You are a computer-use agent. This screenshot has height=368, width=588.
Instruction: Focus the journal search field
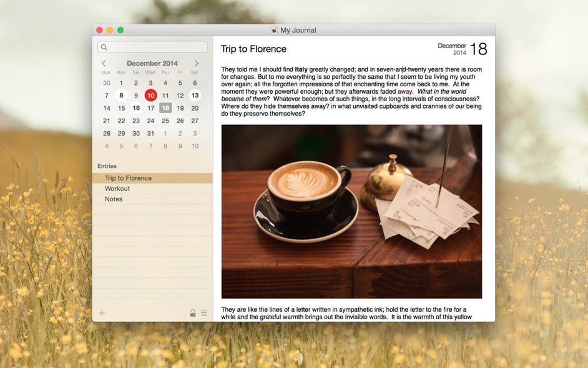point(152,47)
